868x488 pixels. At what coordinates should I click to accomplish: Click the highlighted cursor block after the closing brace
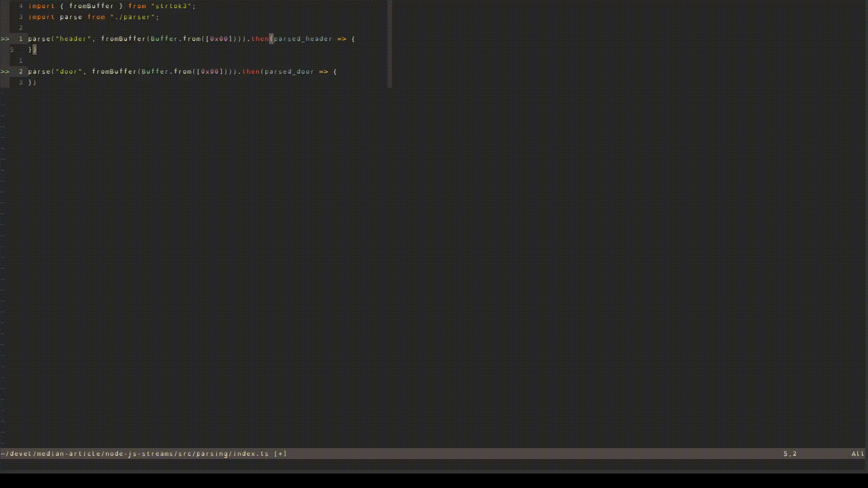click(35, 50)
